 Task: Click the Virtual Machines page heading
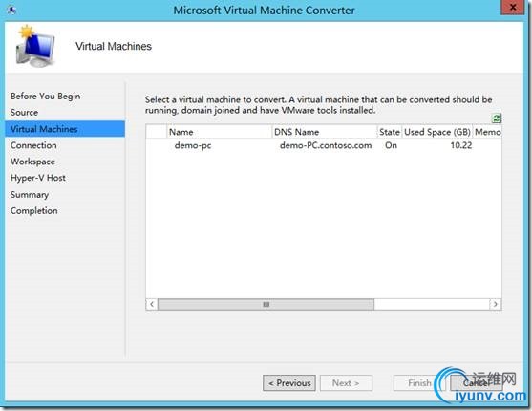114,46
